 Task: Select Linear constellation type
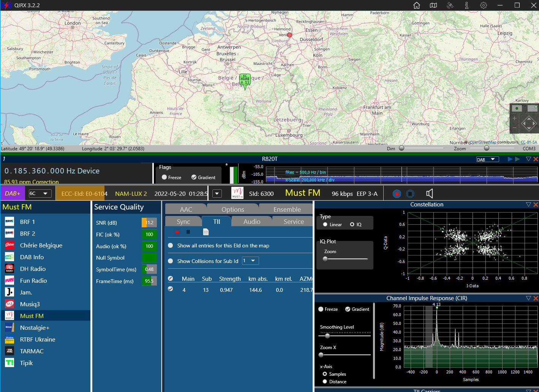tap(332, 225)
